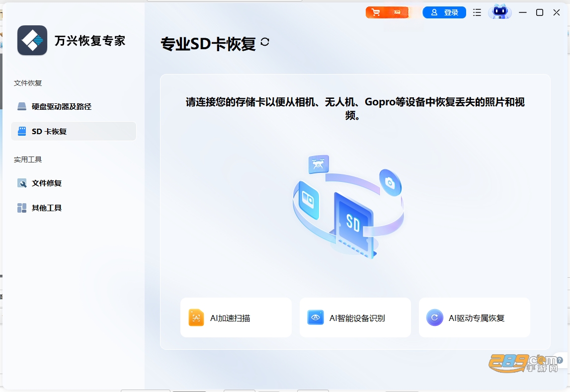Click the SD card sidebar icon
Viewport: 570px width, 392px height.
[x=22, y=131]
